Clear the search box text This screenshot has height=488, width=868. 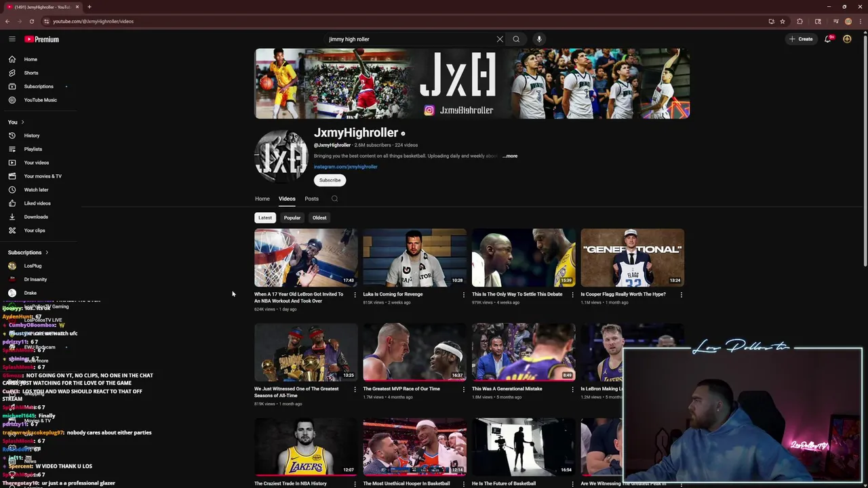(x=500, y=39)
